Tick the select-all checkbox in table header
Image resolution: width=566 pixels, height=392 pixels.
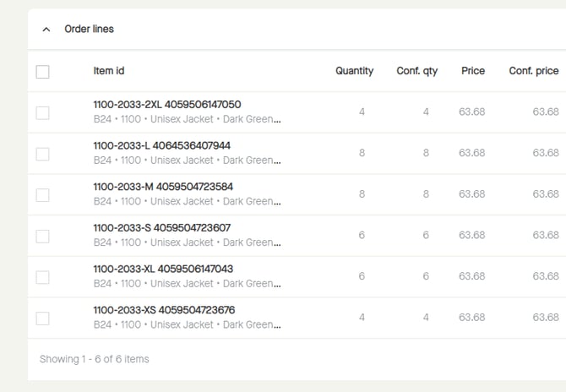pyautogui.click(x=43, y=72)
